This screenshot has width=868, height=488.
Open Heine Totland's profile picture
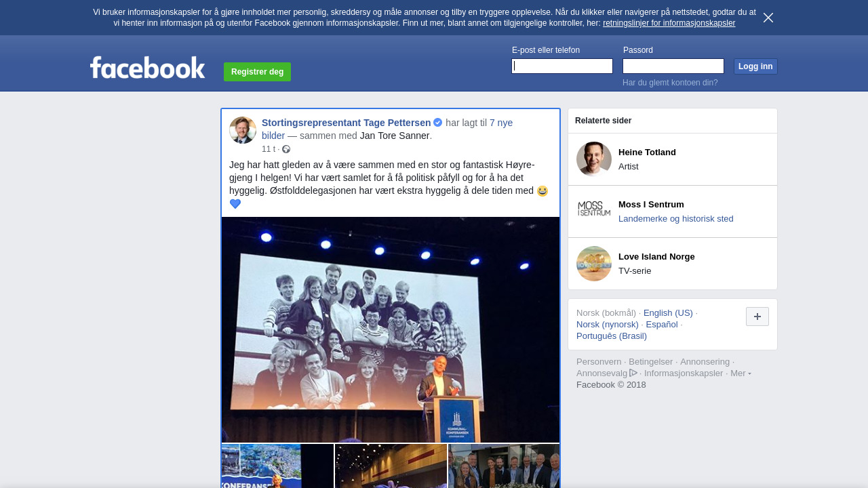click(x=594, y=159)
